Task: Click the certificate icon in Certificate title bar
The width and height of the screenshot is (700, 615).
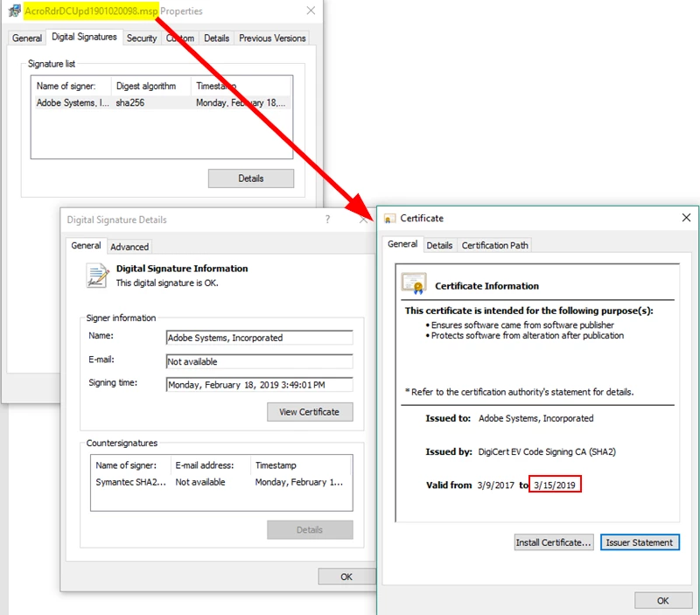Action: coord(389,219)
